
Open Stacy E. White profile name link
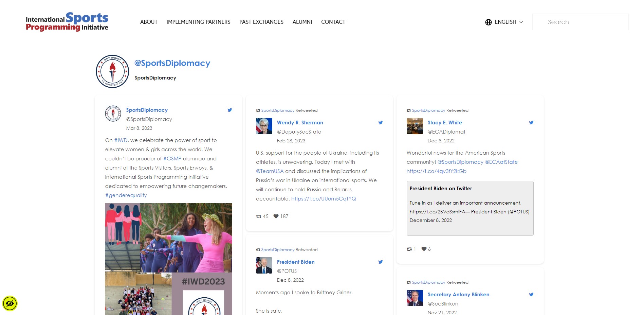pos(445,123)
